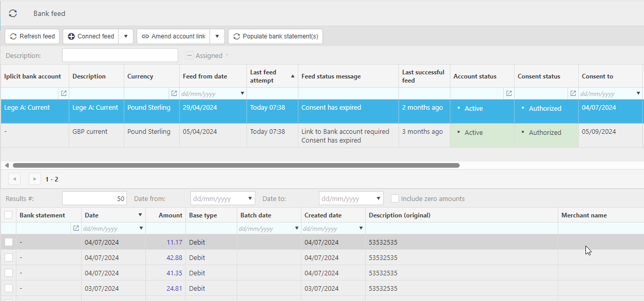The width and height of the screenshot is (644, 301).
Task: Enable Include zero amounts checkbox
Action: tap(395, 198)
